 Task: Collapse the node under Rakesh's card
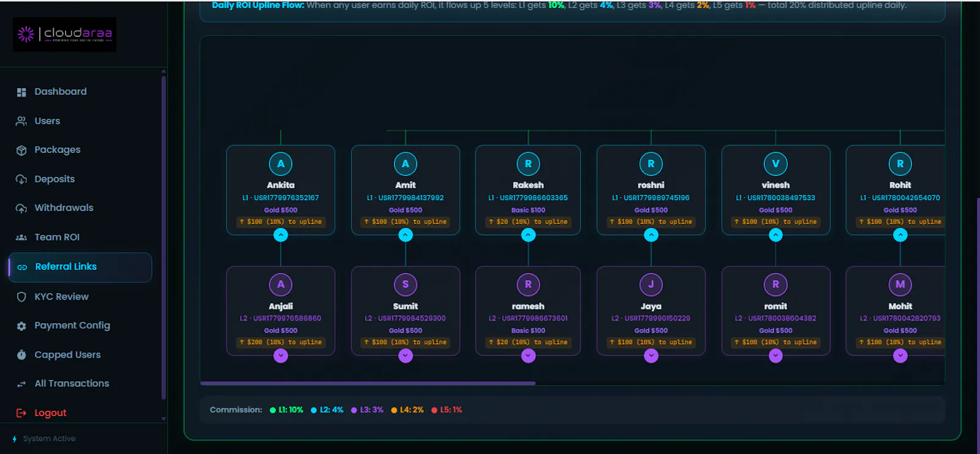coord(528,235)
